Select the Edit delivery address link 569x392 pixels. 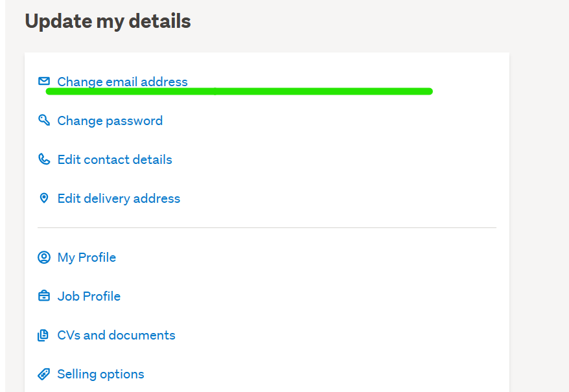tap(119, 198)
